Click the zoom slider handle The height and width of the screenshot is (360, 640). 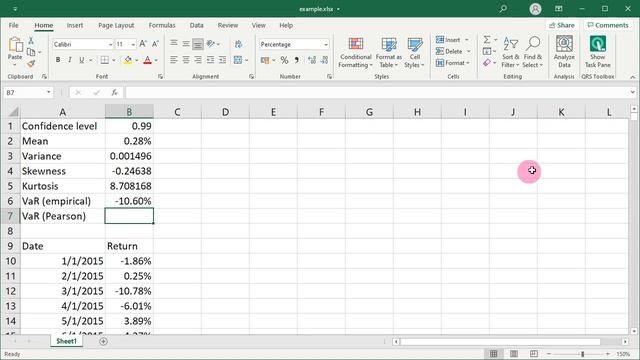(x=582, y=354)
